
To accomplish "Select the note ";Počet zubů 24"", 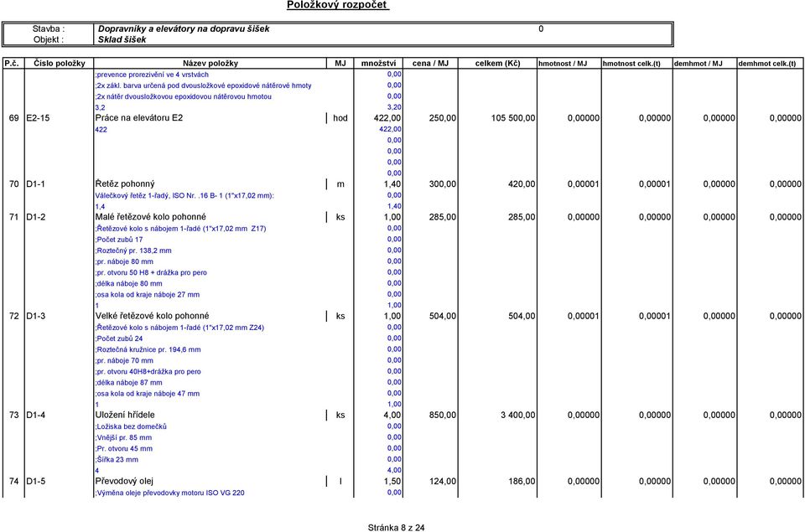I will pyautogui.click(x=119, y=338).
